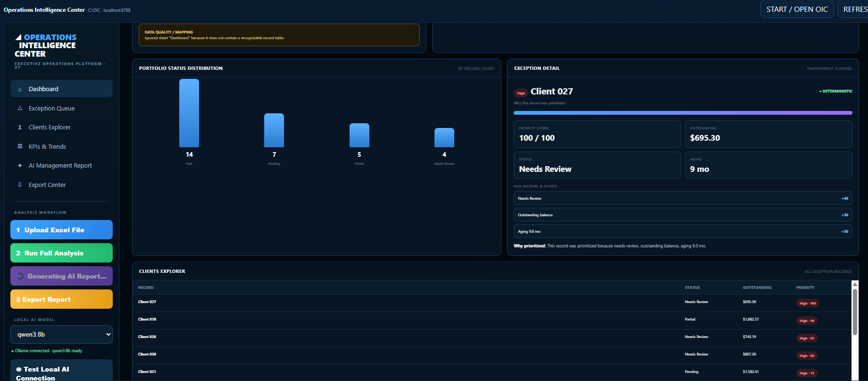Click the KPIs & Trends chart icon
The width and height of the screenshot is (868, 381).
point(20,146)
